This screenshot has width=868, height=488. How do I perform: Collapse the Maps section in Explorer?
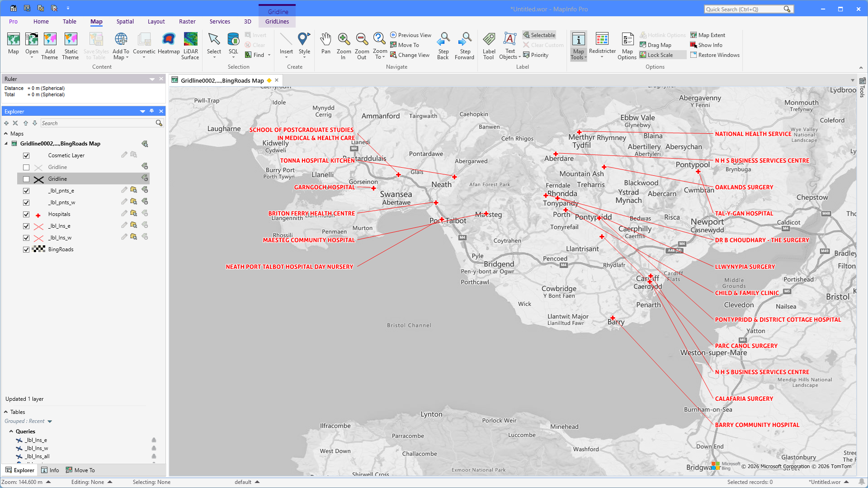pos(6,134)
